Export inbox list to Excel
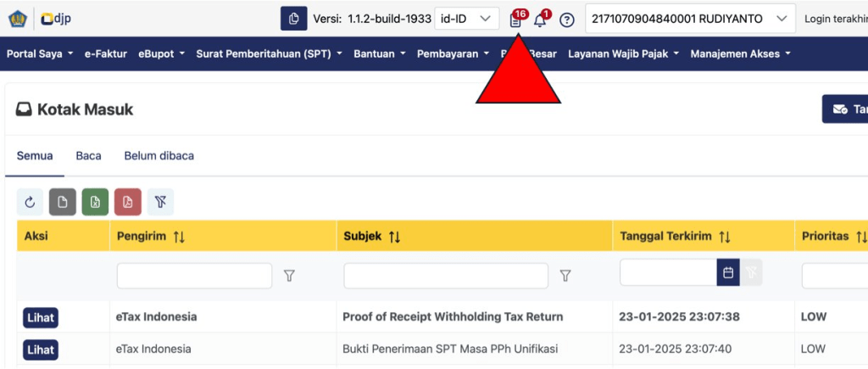868x369 pixels. [95, 202]
